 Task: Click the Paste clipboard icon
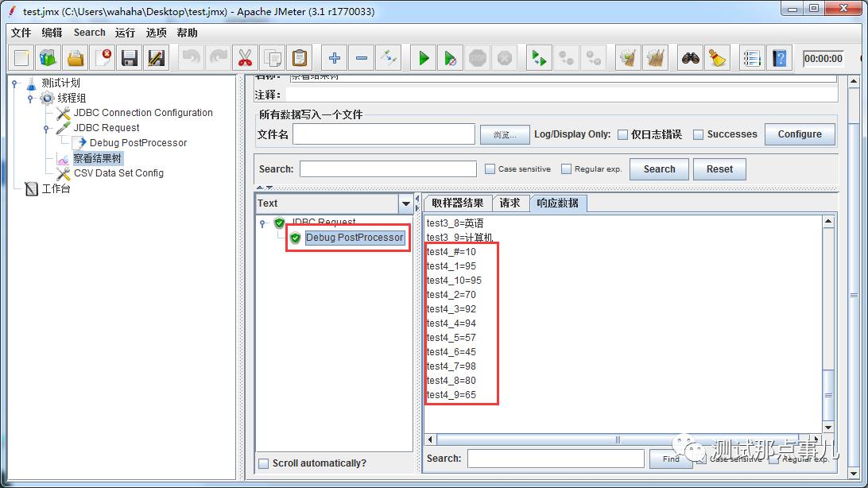[300, 57]
